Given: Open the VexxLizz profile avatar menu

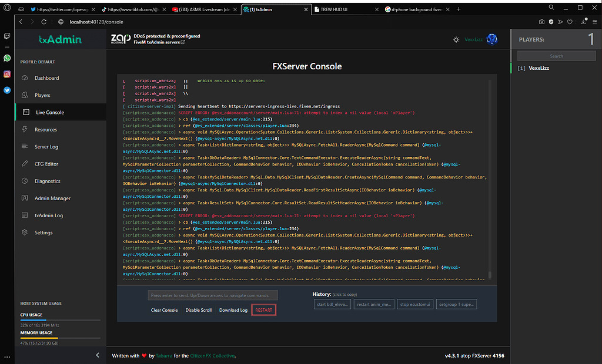Looking at the screenshot, I should tap(491, 39).
